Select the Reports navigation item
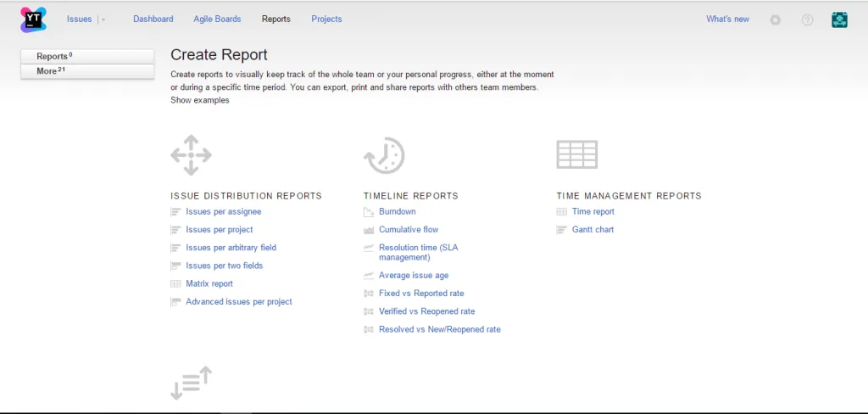This screenshot has height=414, width=868. click(x=276, y=19)
